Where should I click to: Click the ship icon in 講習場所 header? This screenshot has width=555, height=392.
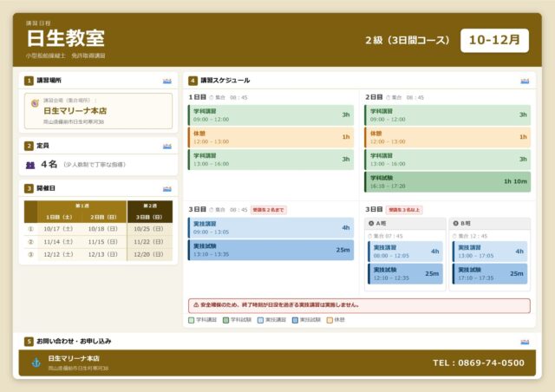(x=167, y=82)
